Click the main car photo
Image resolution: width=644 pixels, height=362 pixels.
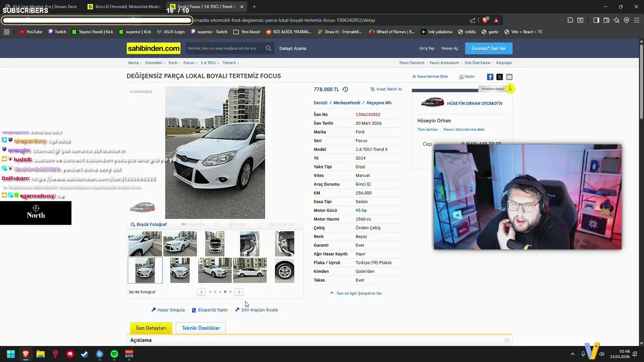pos(215,152)
